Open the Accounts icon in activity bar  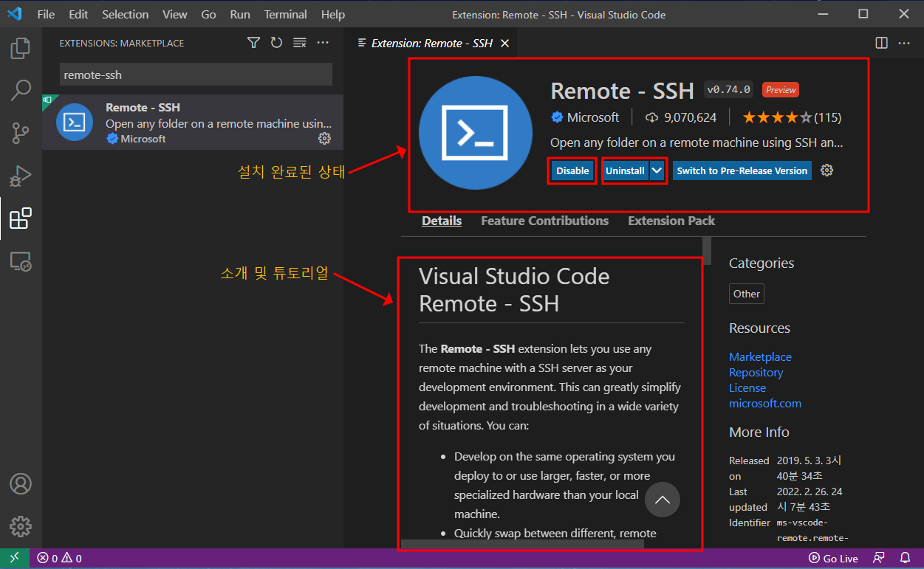(21, 484)
